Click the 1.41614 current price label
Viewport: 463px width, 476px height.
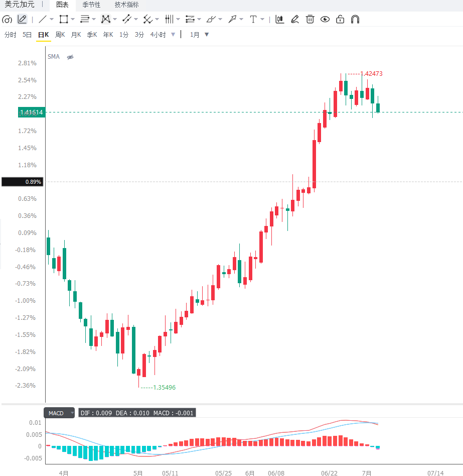tap(32, 112)
